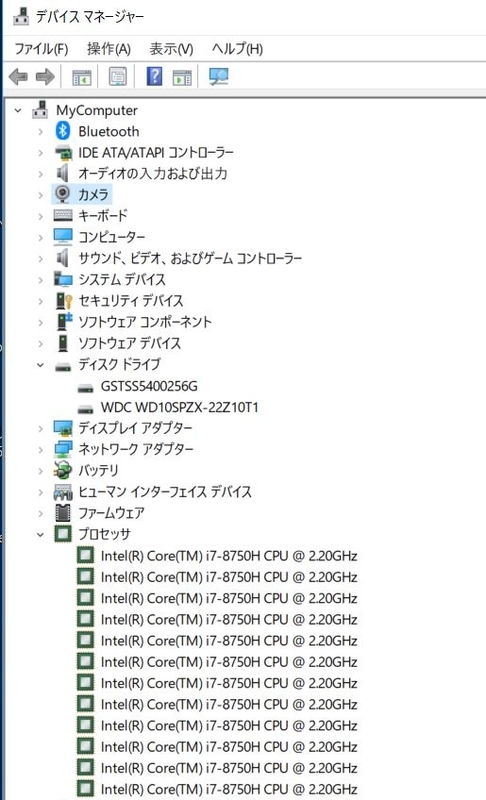Click the ソフトウェア コンポーネント icon
The width and height of the screenshot is (486, 800).
64,321
